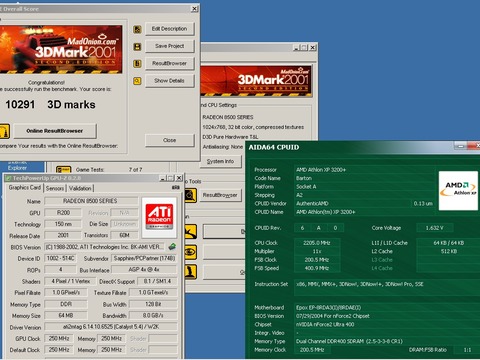Click the yellow eye icon in the 3DMark main window
Screen dimensions: 480x360
click(x=191, y=252)
